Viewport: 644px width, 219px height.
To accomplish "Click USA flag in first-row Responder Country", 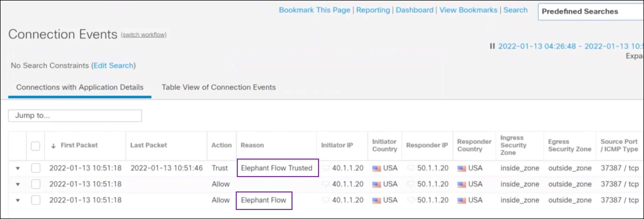I will (x=462, y=169).
